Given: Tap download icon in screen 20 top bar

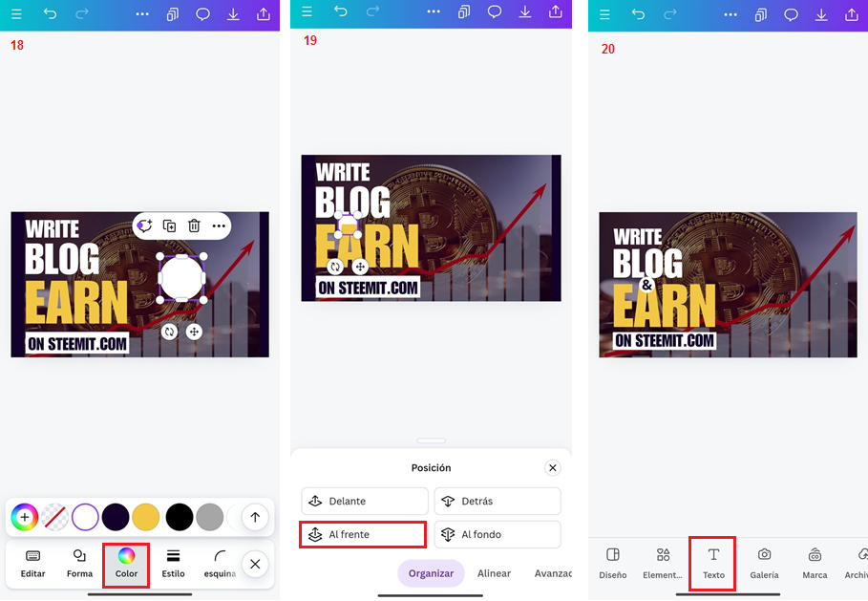Looking at the screenshot, I should tap(821, 14).
